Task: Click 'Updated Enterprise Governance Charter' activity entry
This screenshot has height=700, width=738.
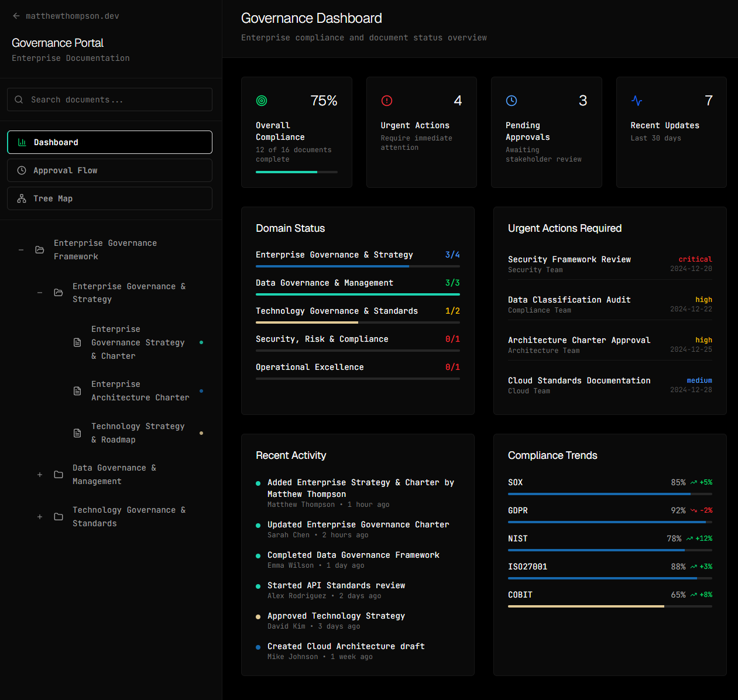Action: coord(358,529)
